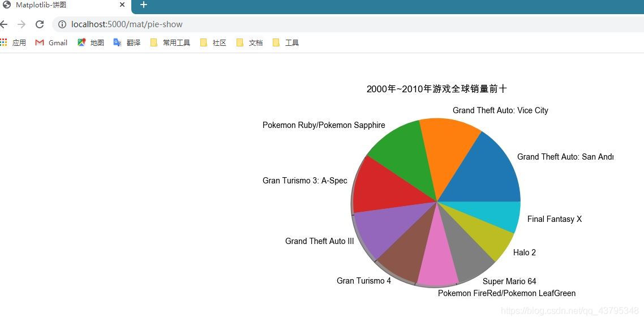Open the Gmail bookmark
Screen dimensions: 644x321
pos(51,42)
